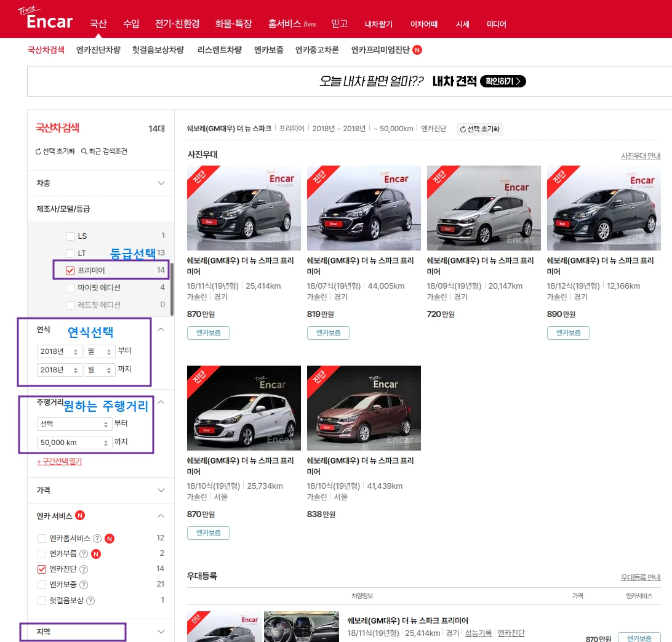The height and width of the screenshot is (642, 672).
Task: Open the end month 월 dropdown
Action: 100,370
